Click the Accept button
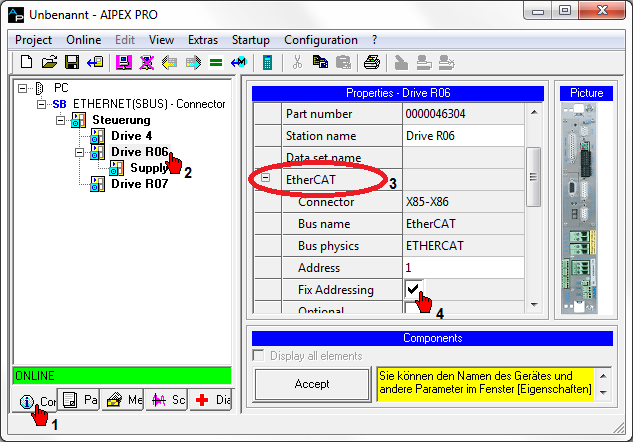Viewport: 633px width, 442px height. tap(312, 384)
